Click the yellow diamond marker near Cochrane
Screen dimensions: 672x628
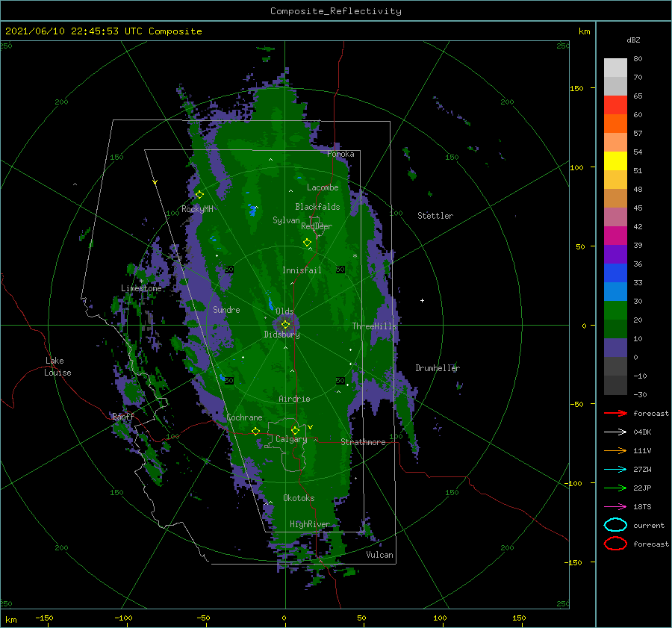(255, 432)
